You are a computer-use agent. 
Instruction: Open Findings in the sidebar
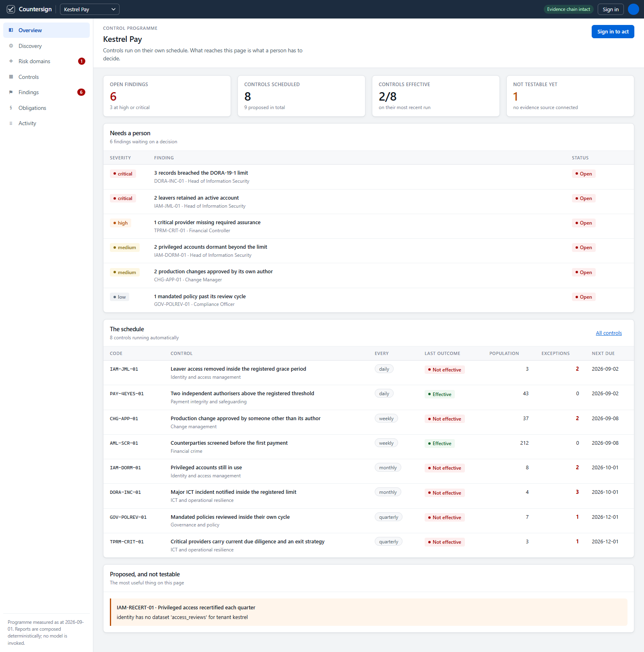pos(47,92)
